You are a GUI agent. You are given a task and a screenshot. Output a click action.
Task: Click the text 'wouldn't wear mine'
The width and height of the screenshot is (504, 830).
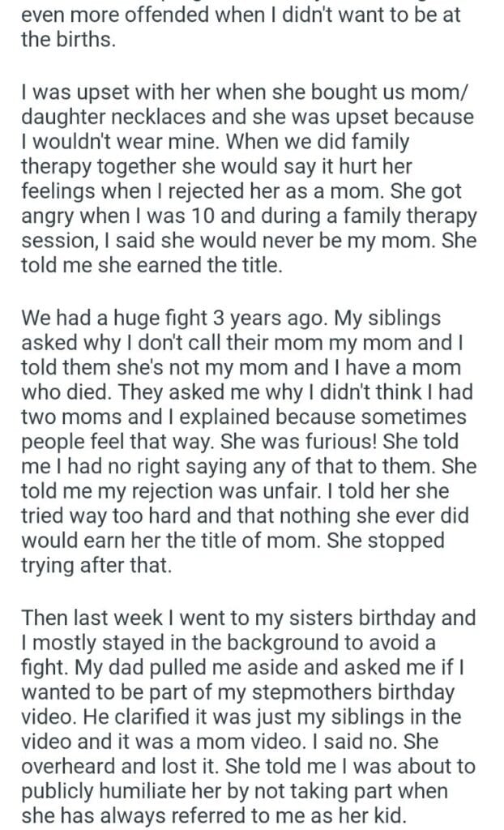[x=109, y=141]
